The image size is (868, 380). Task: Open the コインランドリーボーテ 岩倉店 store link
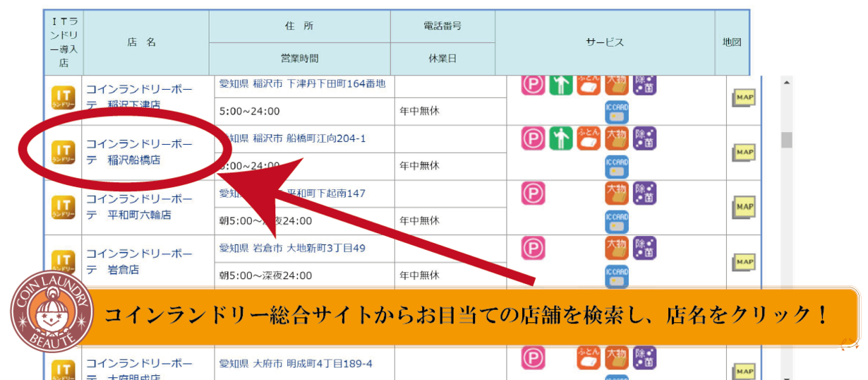tap(139, 261)
